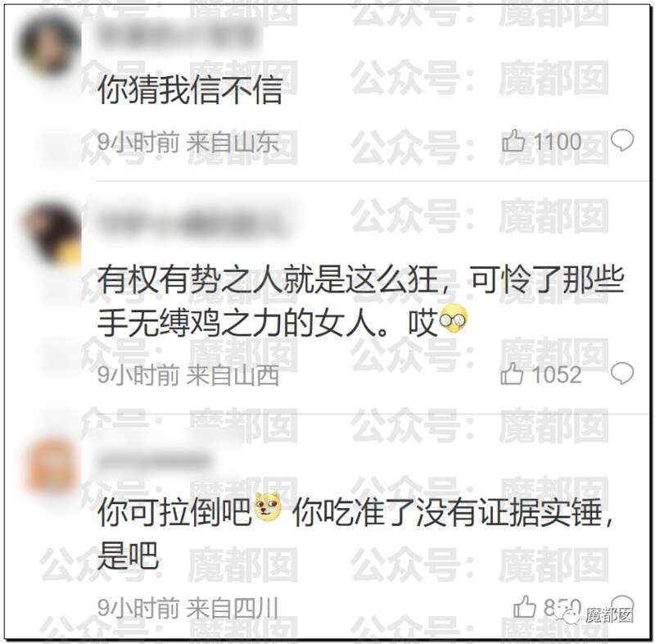The image size is (655, 644).
Task: Like the comment "你猜我信不信"
Action: 513,142
